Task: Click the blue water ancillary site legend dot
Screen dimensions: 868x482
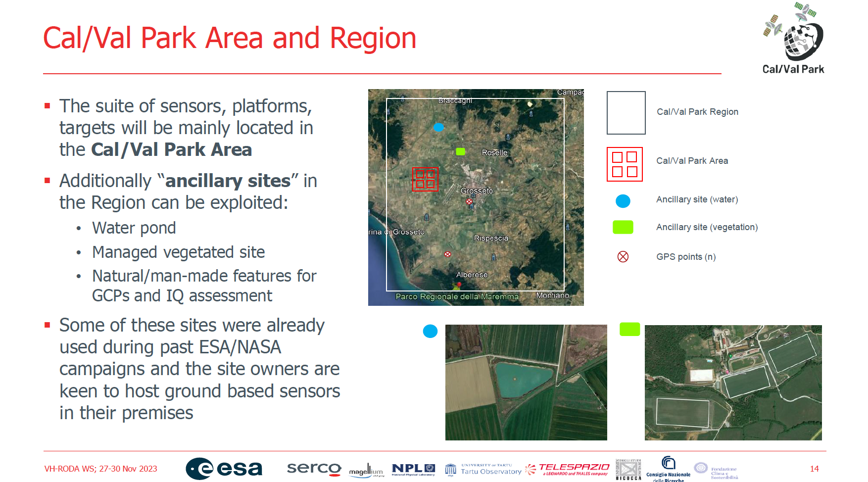Action: [x=623, y=201]
